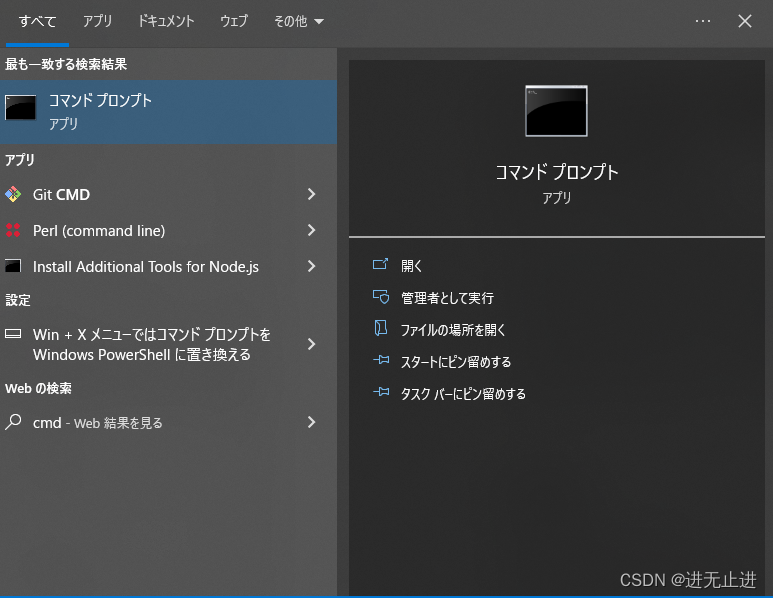This screenshot has width=773, height=599.
Task: Open Win + X メニュー PowerShell setting
Action: point(169,344)
